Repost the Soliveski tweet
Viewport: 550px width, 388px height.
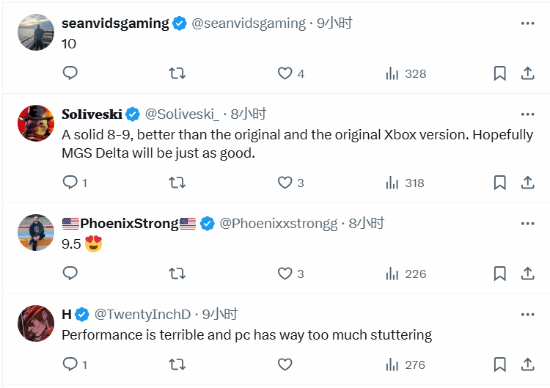(177, 183)
